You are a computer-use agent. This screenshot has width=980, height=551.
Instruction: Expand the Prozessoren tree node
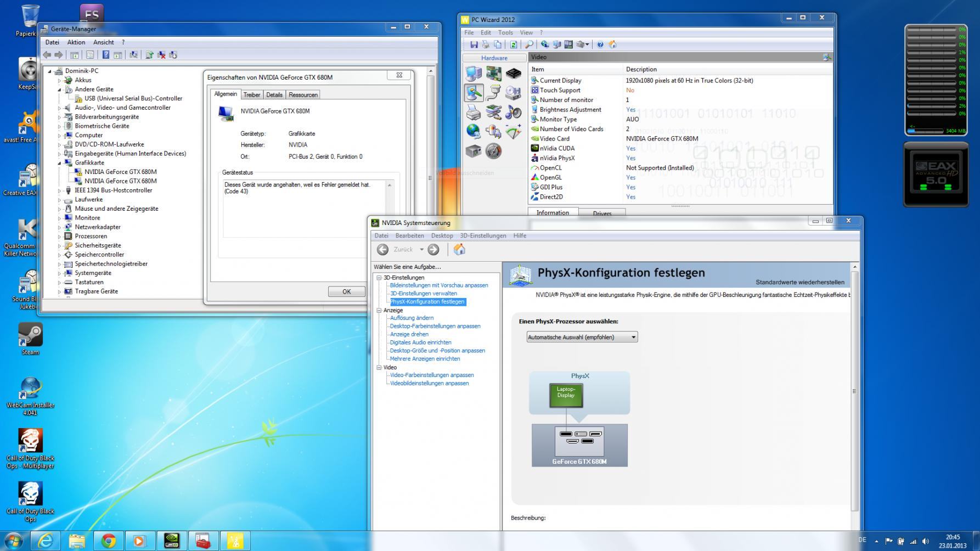pyautogui.click(x=60, y=237)
